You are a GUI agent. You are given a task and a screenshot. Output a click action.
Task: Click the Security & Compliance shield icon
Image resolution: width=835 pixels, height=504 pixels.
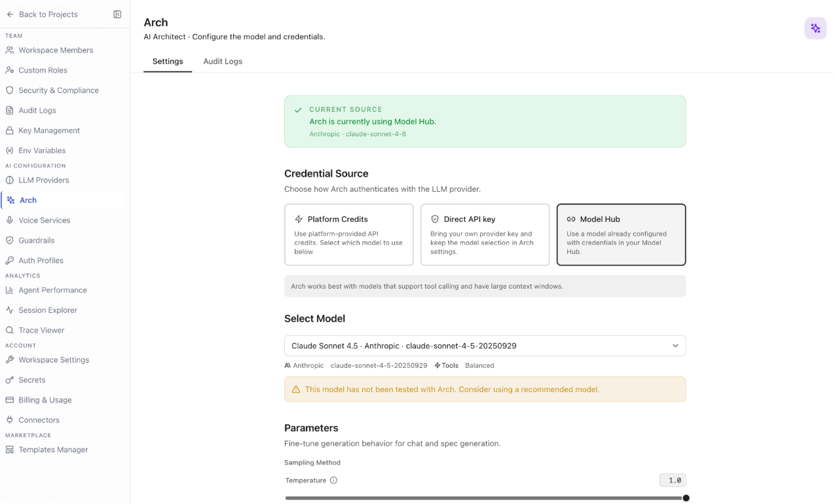coord(10,90)
